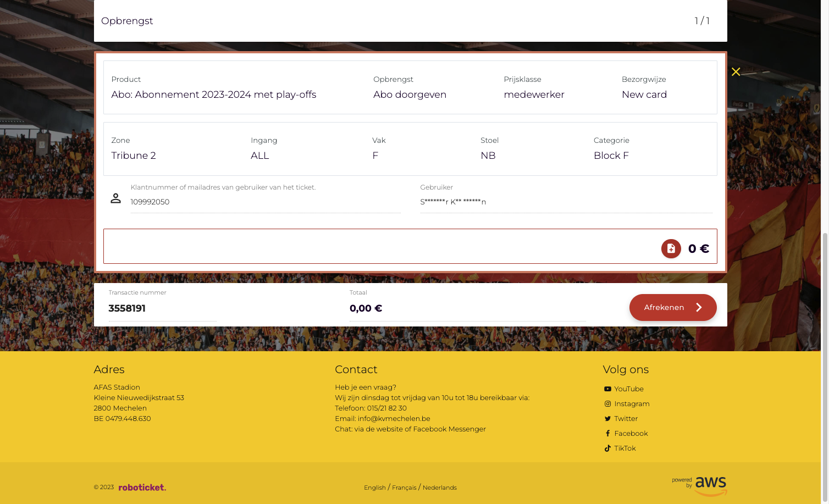The height and width of the screenshot is (504, 829).
Task: Click the AWS powered-by logo
Action: tap(699, 486)
